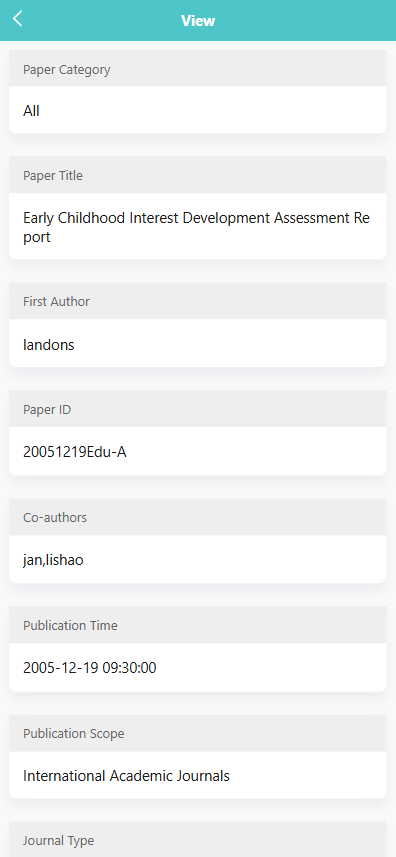This screenshot has width=396, height=857.
Task: Select the Journal Type label
Action: click(58, 841)
